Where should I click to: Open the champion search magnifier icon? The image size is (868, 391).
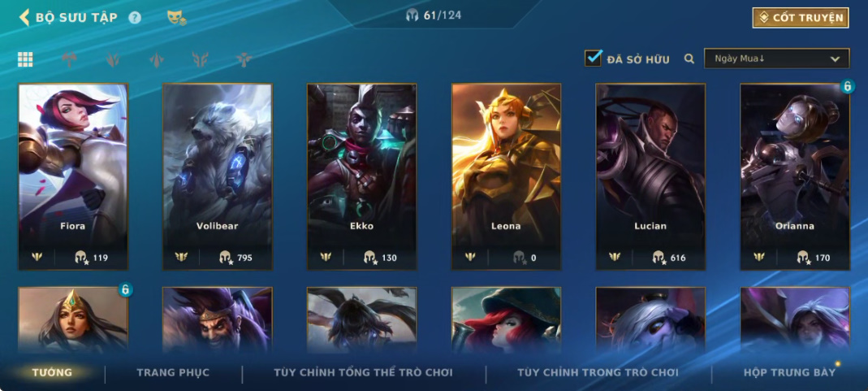pos(689,59)
